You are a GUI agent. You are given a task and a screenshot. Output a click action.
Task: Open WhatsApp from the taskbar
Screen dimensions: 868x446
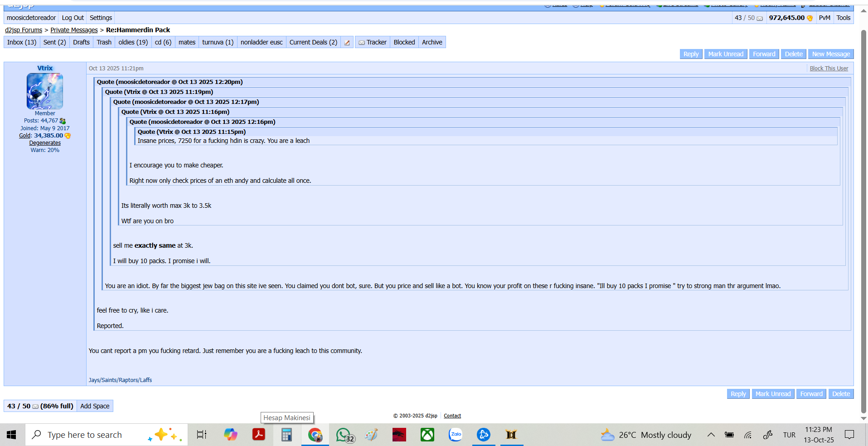click(344, 435)
